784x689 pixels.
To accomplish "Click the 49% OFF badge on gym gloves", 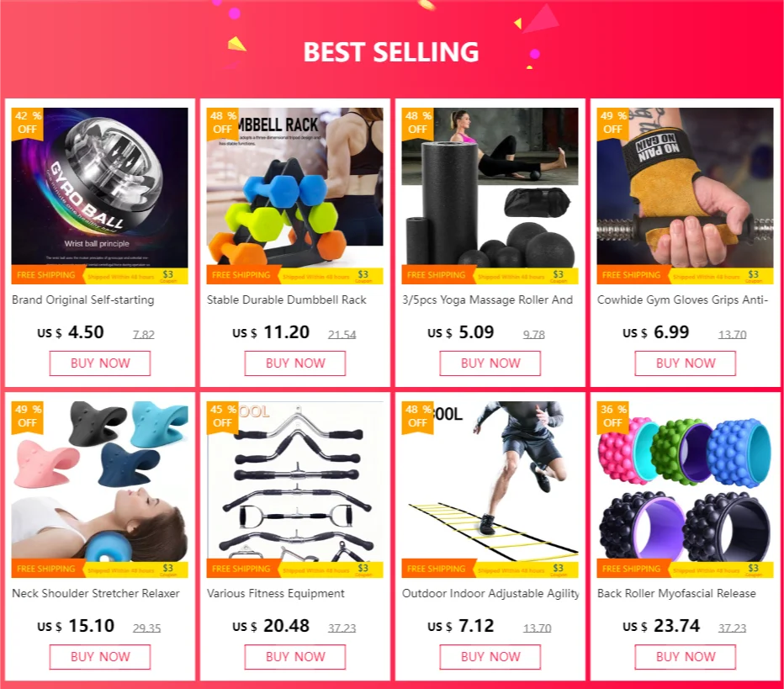I will [x=612, y=123].
